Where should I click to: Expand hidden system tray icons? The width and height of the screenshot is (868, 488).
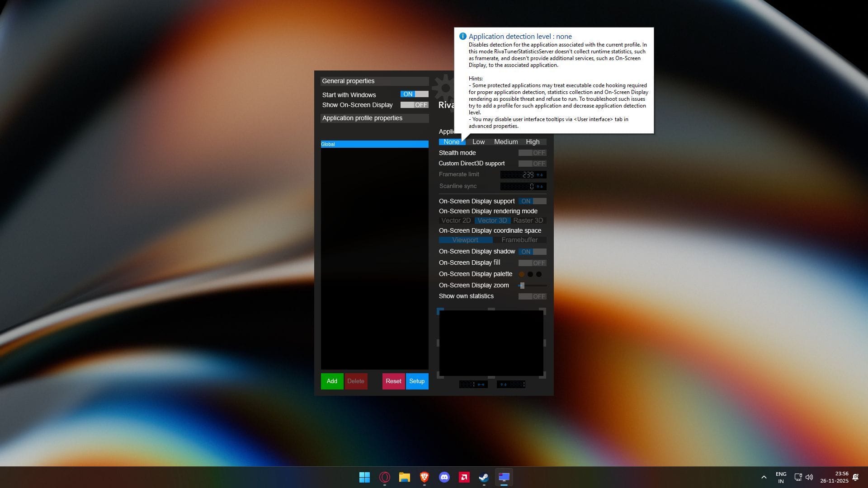coord(764,477)
